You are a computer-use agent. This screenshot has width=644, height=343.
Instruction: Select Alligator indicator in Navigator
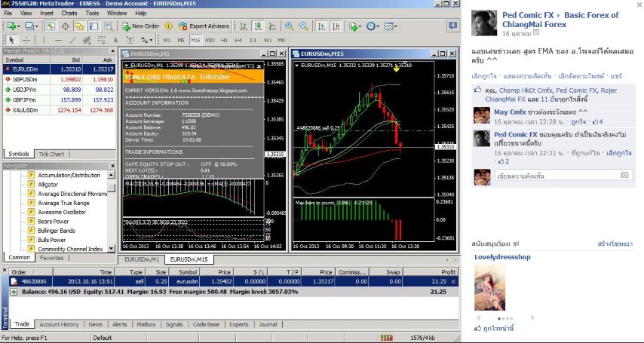[x=48, y=185]
